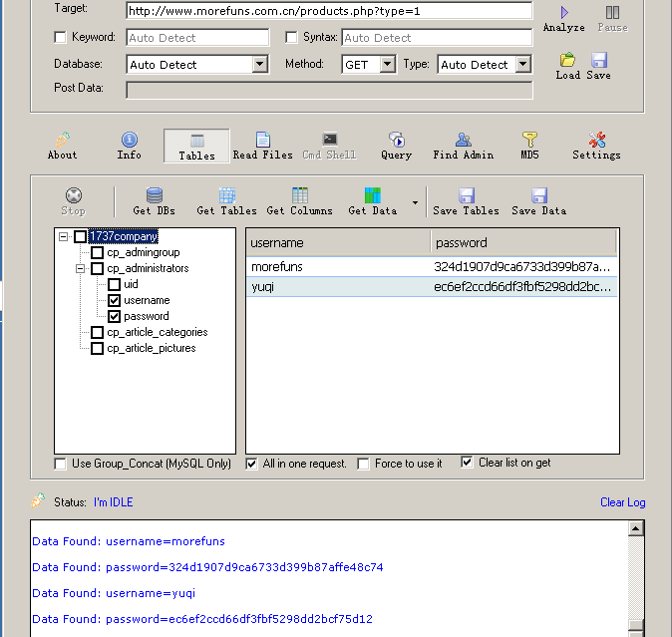Toggle the Syntax checkbox
Viewport: 672px width, 637px height.
coord(291,37)
